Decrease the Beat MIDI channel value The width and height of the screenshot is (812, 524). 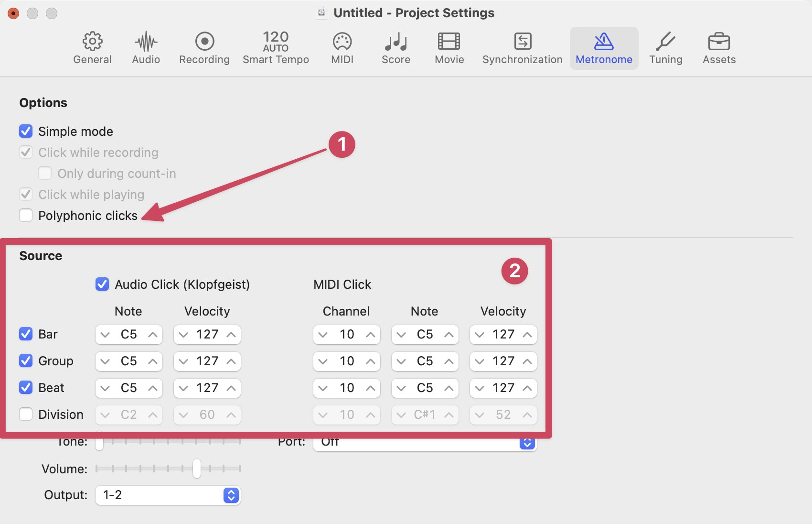(x=323, y=388)
